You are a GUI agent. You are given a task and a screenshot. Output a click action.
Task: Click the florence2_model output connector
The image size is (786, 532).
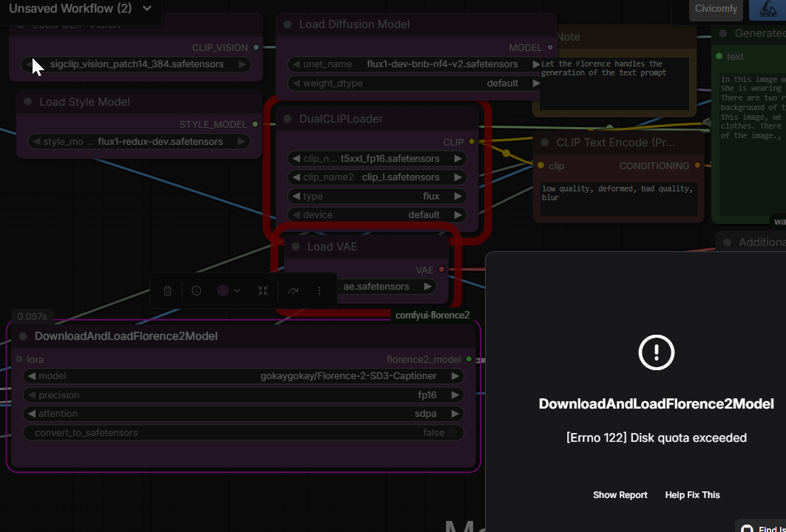470,359
